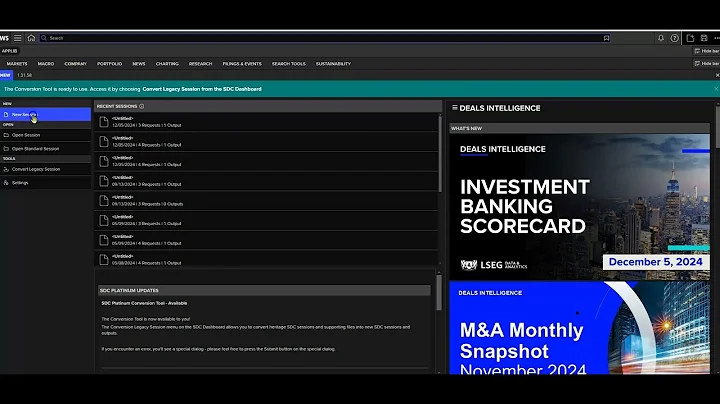
Task: Click the Deals Intelligence panel scrollbar
Action: (x=718, y=126)
